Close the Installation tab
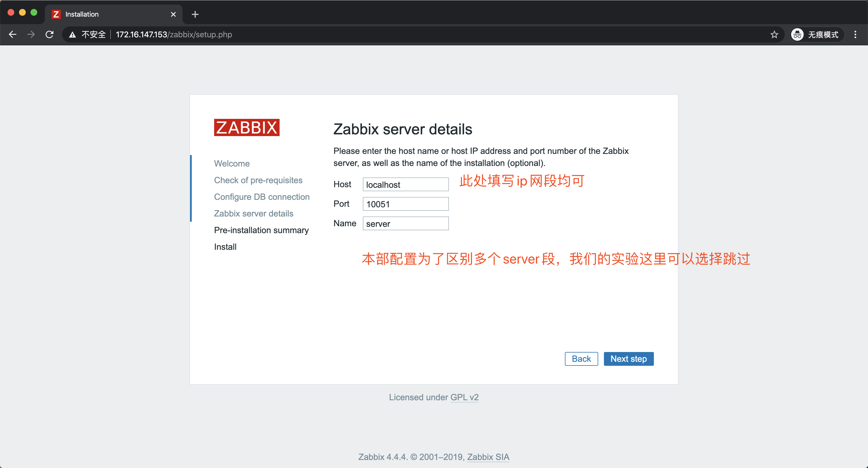Viewport: 868px width, 468px height. 173,14
